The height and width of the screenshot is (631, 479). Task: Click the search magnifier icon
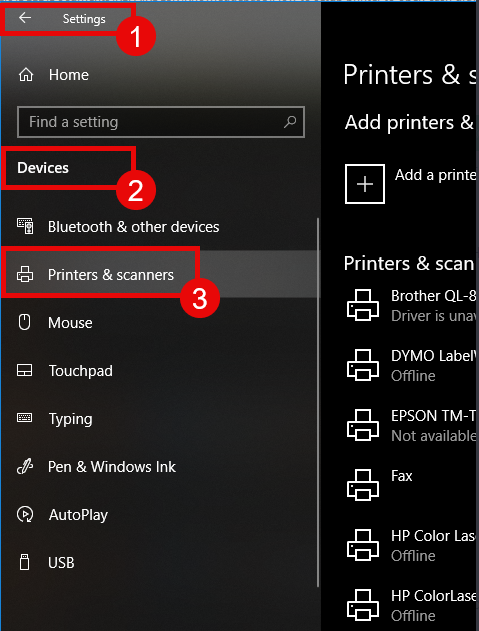pyautogui.click(x=290, y=122)
